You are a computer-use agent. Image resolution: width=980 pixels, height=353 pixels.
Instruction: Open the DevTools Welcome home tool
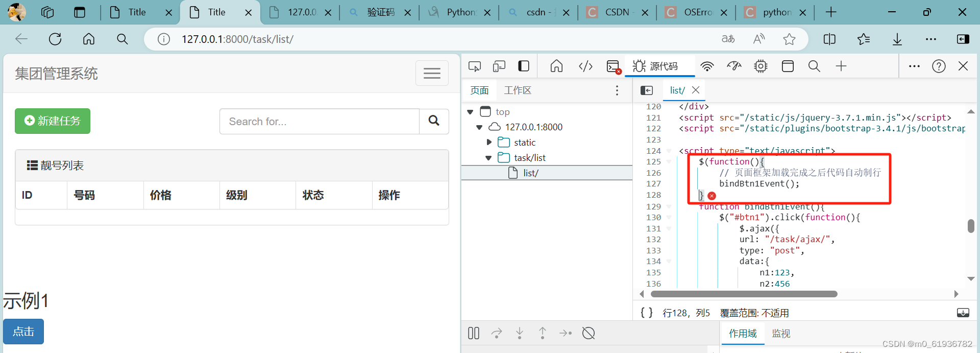[x=556, y=66]
